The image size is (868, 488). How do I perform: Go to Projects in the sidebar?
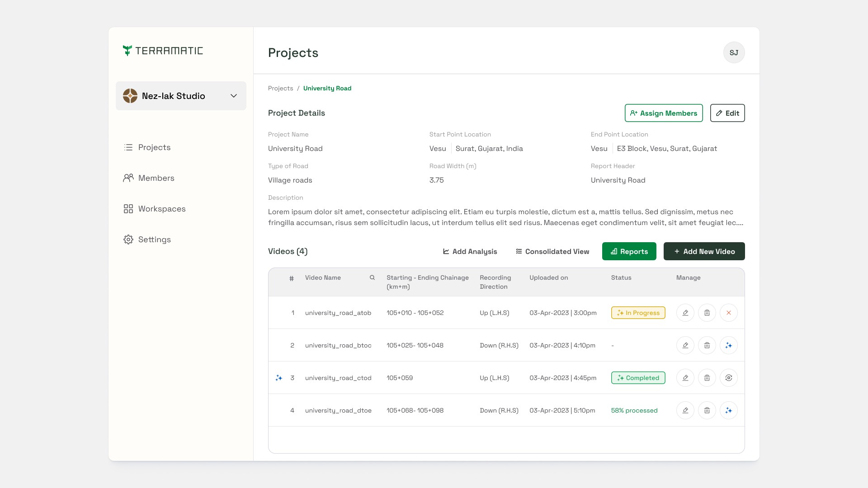pos(147,147)
